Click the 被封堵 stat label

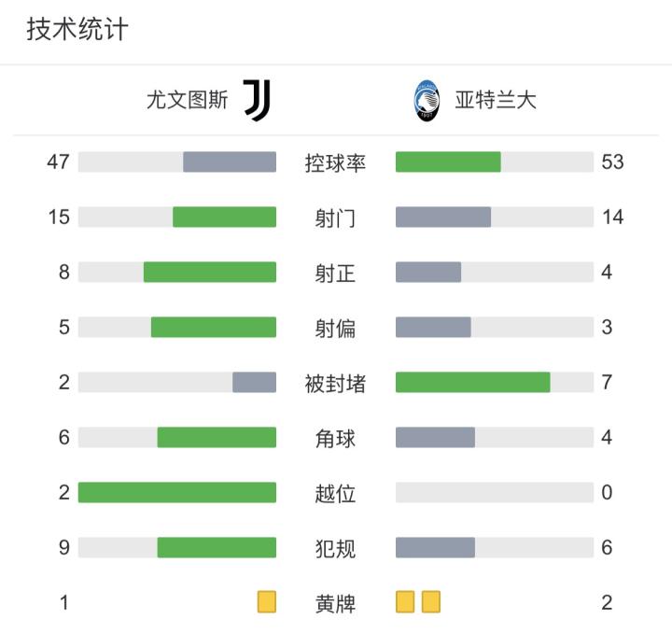pyautogui.click(x=335, y=383)
